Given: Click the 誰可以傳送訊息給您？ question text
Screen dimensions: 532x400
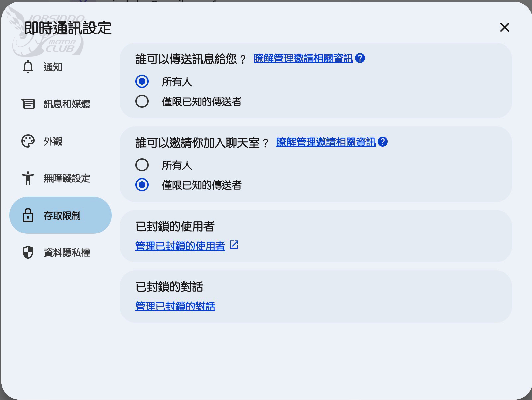Looking at the screenshot, I should click(x=191, y=59).
